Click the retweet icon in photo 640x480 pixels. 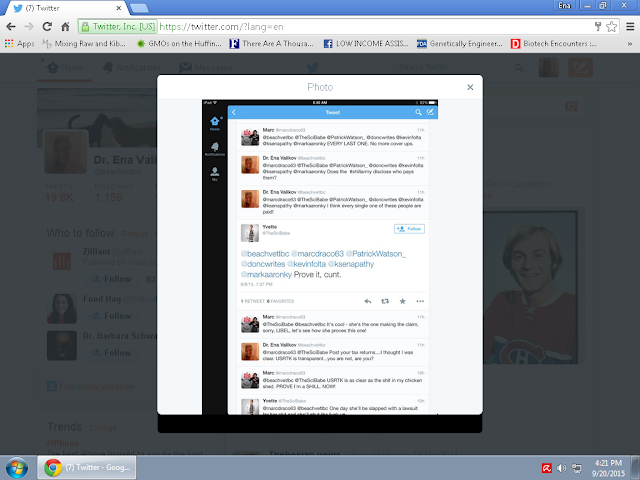[385, 301]
